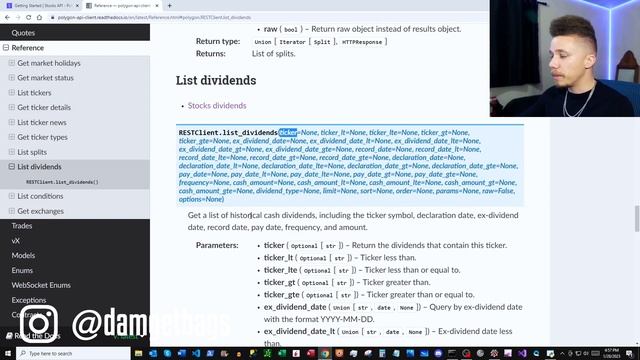Viewport: 640px width, 360px height.
Task: Open Skype from the taskbar
Action: point(167,353)
